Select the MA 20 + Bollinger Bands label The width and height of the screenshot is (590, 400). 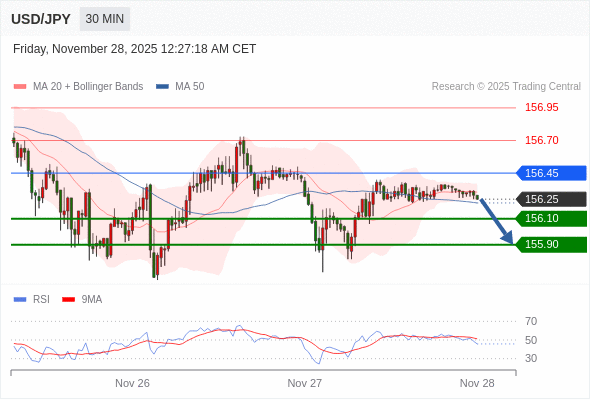click(88, 87)
